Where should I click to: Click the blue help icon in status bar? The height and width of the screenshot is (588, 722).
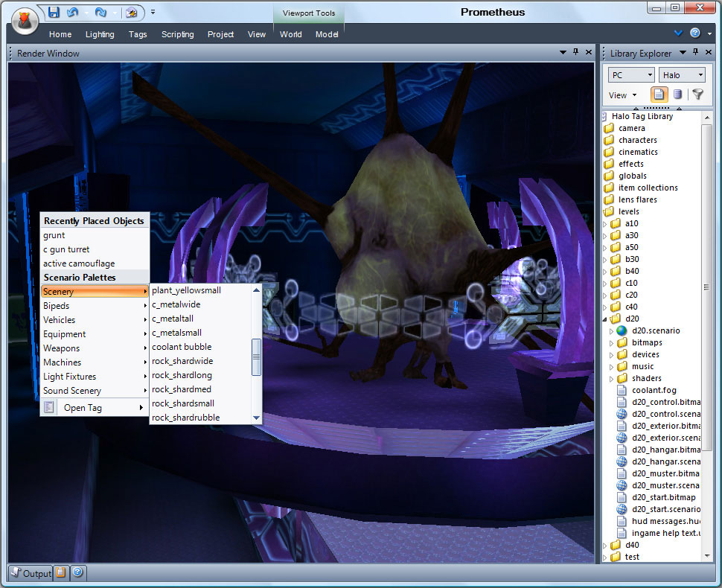77,572
